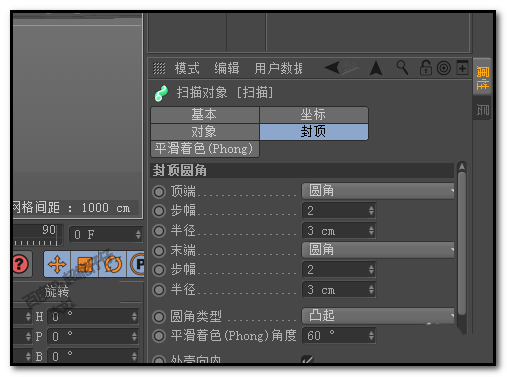Open new attribute manager plus icon
Viewport: 507px width, 377px height.
463,68
